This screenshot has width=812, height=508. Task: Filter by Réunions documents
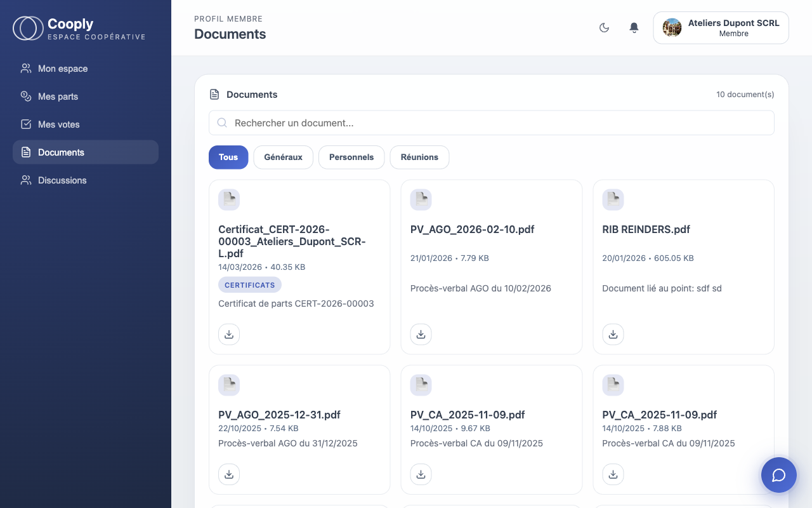coord(419,157)
